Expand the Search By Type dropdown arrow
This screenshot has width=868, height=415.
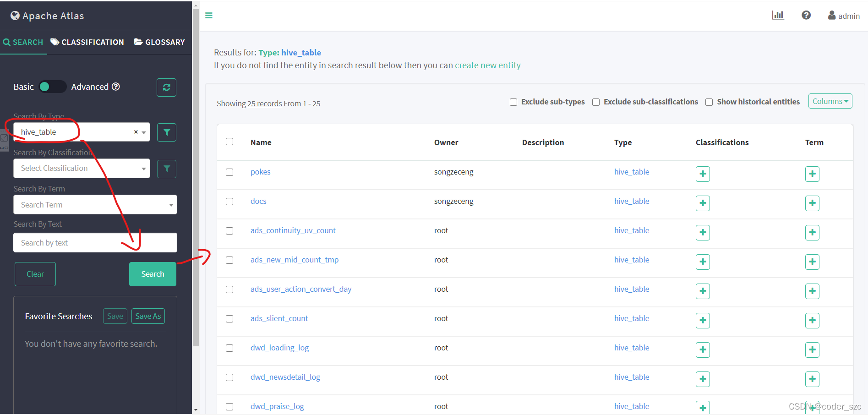point(144,132)
